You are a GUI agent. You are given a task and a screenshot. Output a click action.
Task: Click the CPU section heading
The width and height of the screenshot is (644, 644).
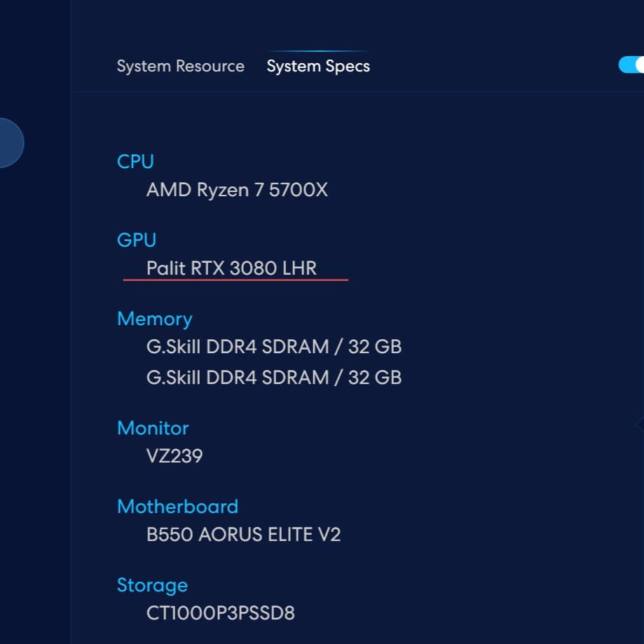pyautogui.click(x=135, y=161)
